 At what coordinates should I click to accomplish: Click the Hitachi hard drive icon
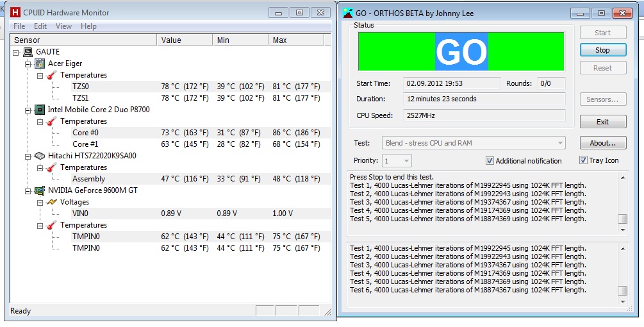coord(40,156)
